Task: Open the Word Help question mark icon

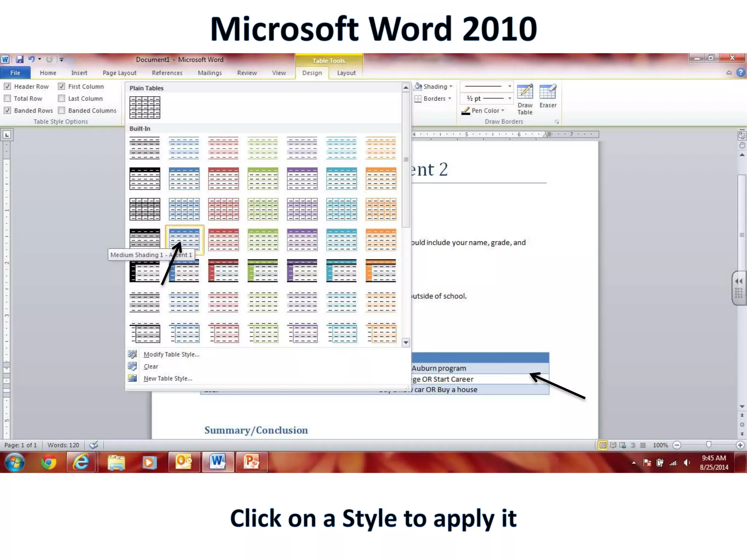Action: click(740, 73)
